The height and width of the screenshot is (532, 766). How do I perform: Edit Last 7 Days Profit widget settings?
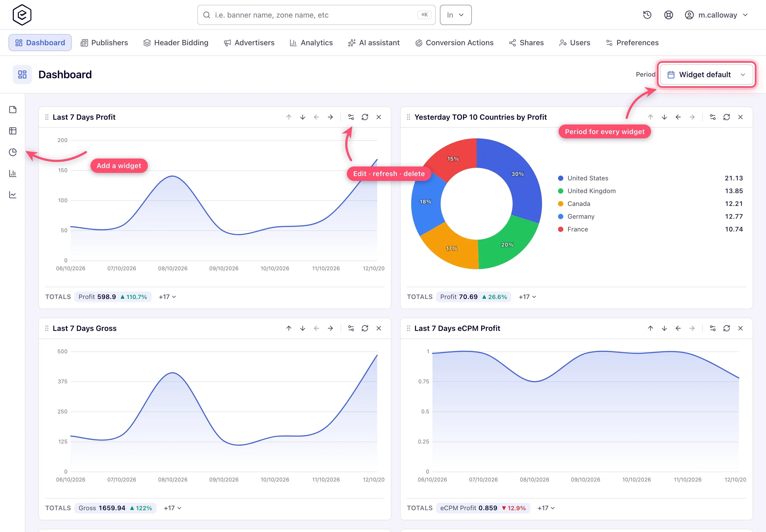tap(351, 117)
